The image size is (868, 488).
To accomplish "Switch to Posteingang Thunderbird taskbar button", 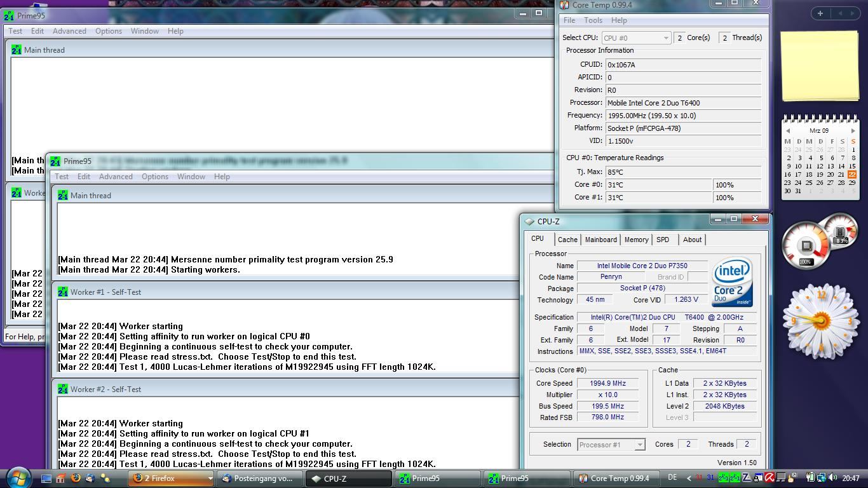I will pos(259,478).
